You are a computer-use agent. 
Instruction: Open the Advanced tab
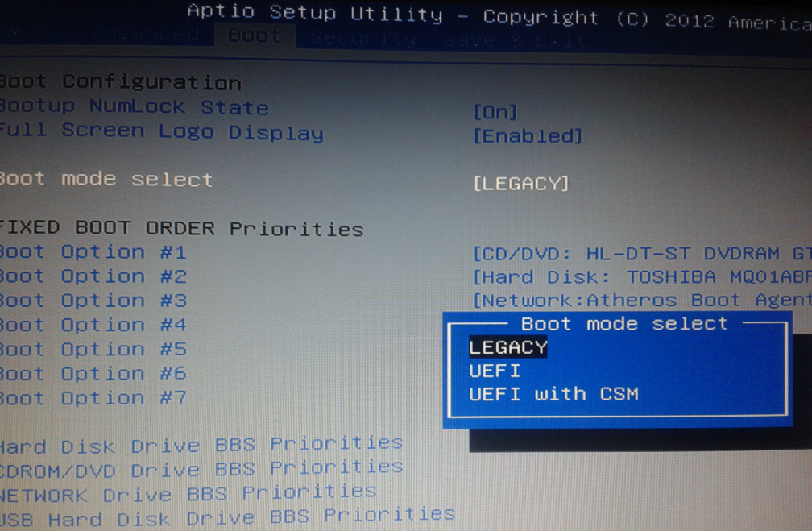click(145, 35)
